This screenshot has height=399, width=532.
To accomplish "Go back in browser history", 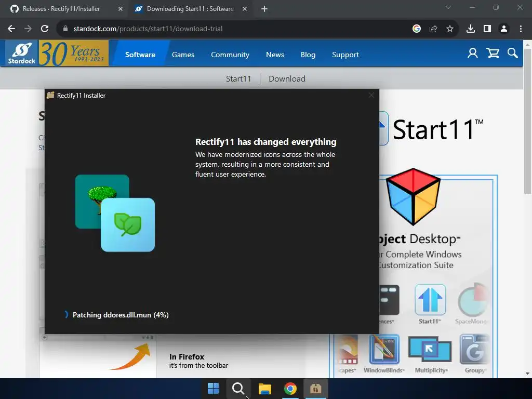I will [x=11, y=29].
